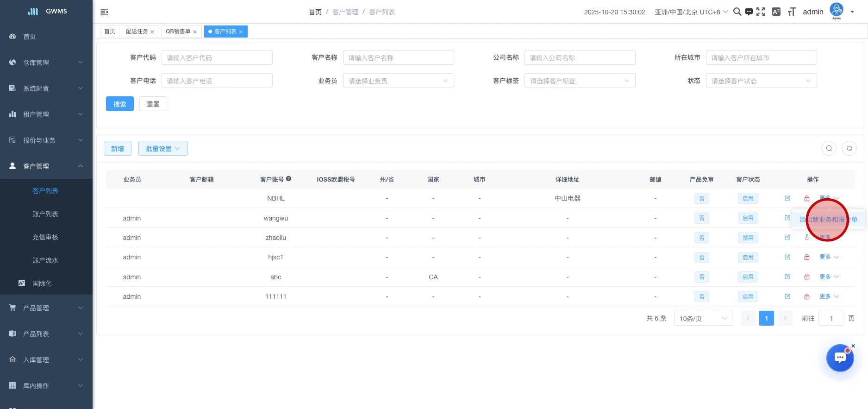
Task: Open the language translation icon in header
Action: [x=776, y=12]
